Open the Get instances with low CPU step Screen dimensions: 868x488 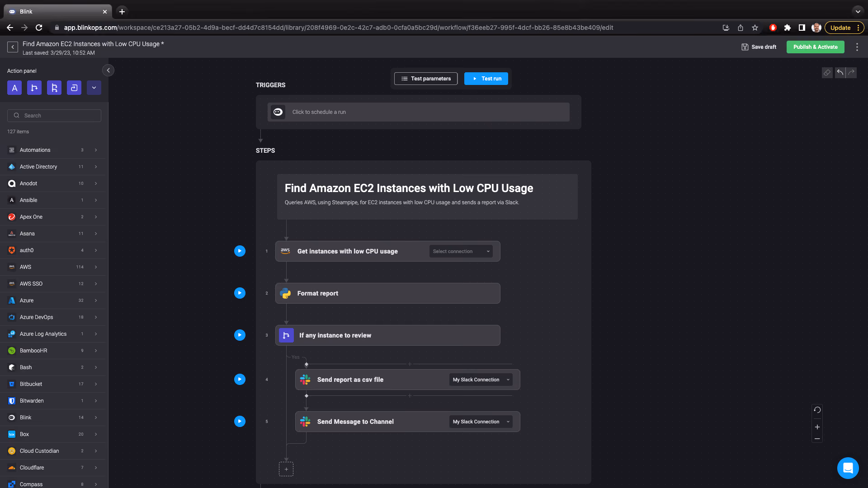[x=387, y=251]
